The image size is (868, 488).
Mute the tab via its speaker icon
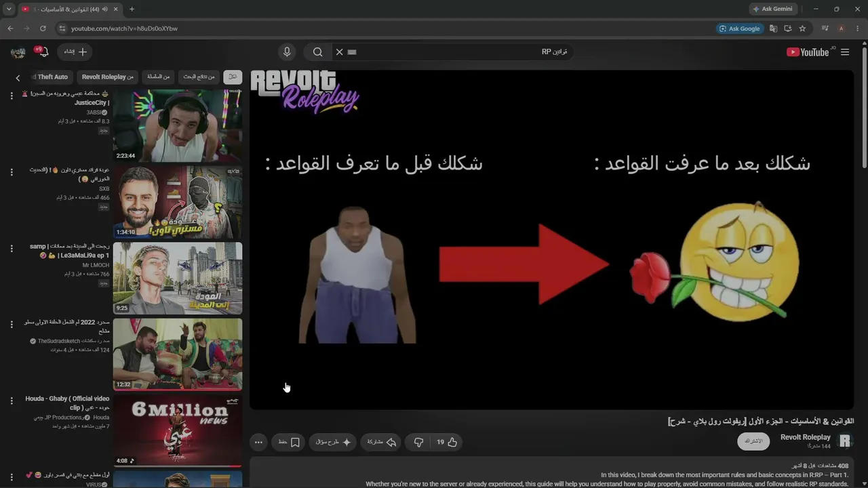tap(104, 9)
